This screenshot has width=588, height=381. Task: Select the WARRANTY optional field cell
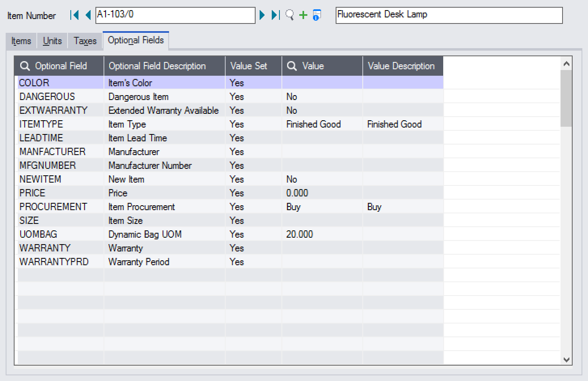point(61,248)
